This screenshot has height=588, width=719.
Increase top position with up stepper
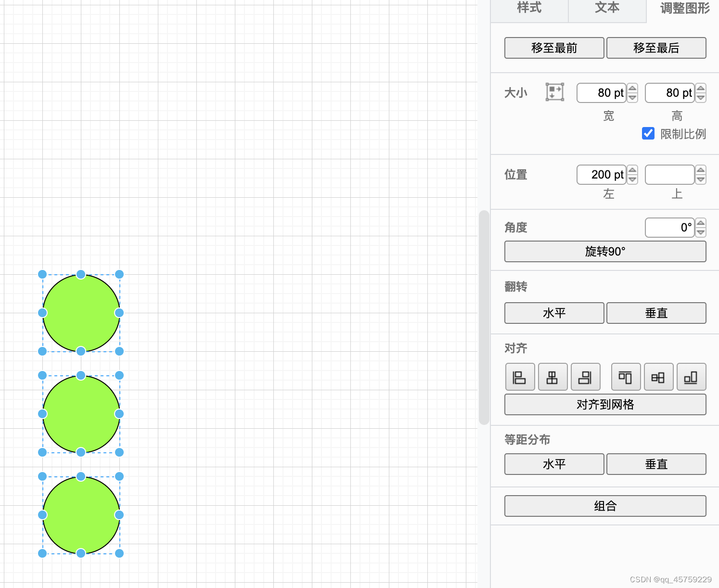tap(701, 170)
